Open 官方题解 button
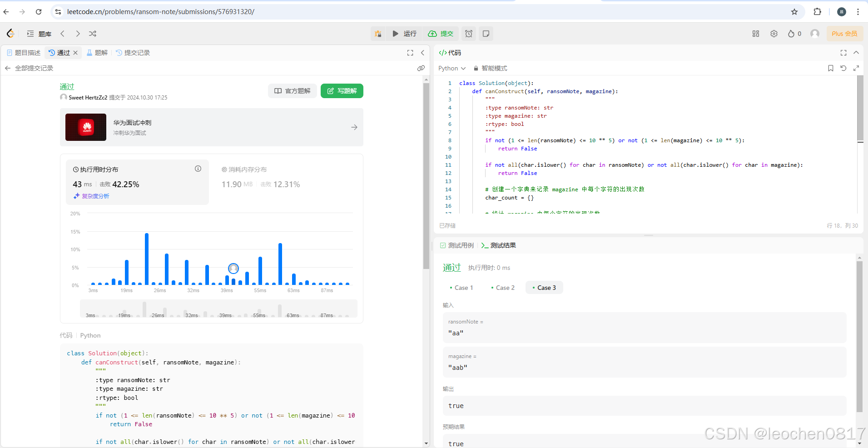 [293, 91]
